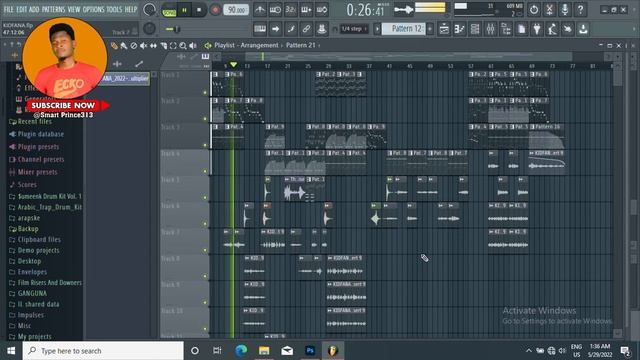Mute Track 1 using its green light

205,93
